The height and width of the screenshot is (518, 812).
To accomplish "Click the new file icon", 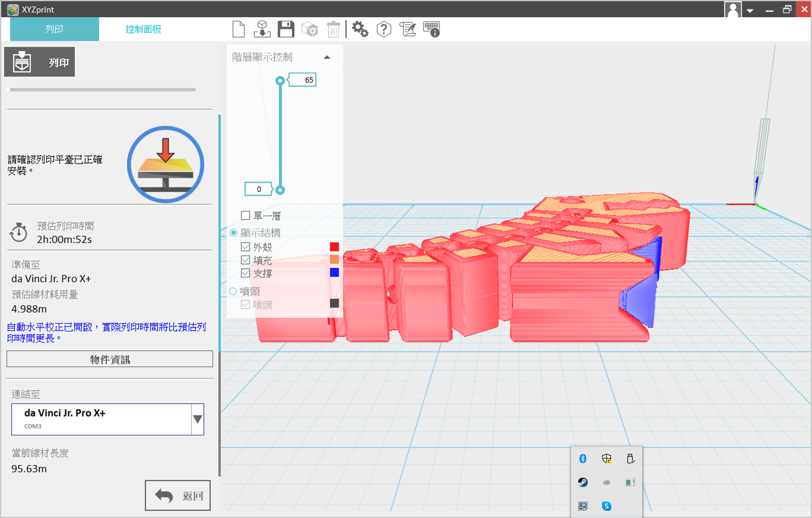I will point(239,29).
